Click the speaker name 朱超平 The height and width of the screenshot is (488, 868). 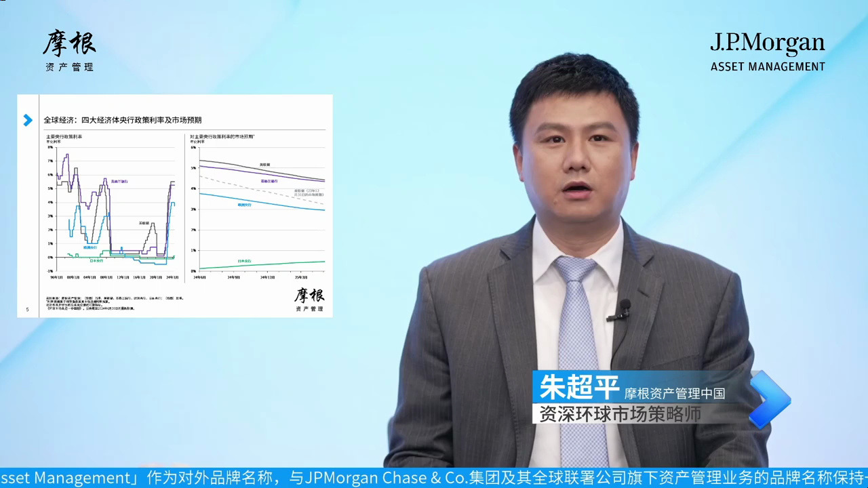coord(580,387)
